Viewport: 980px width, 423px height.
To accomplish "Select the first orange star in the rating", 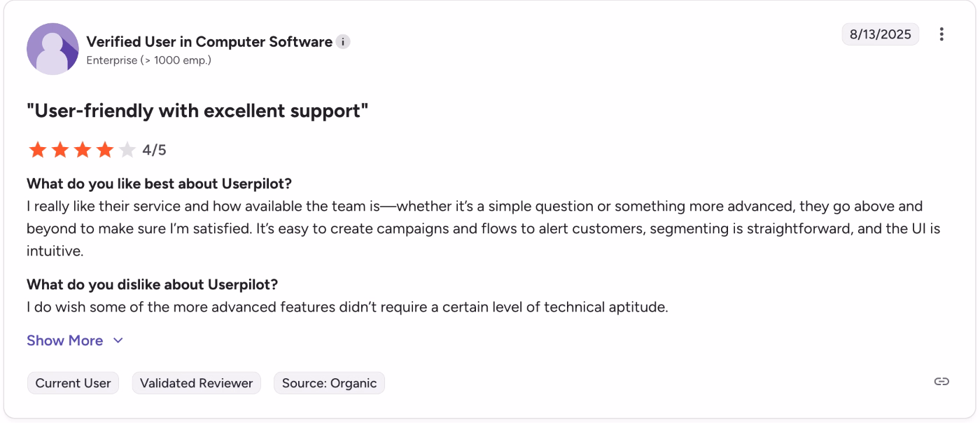I will pos(38,149).
